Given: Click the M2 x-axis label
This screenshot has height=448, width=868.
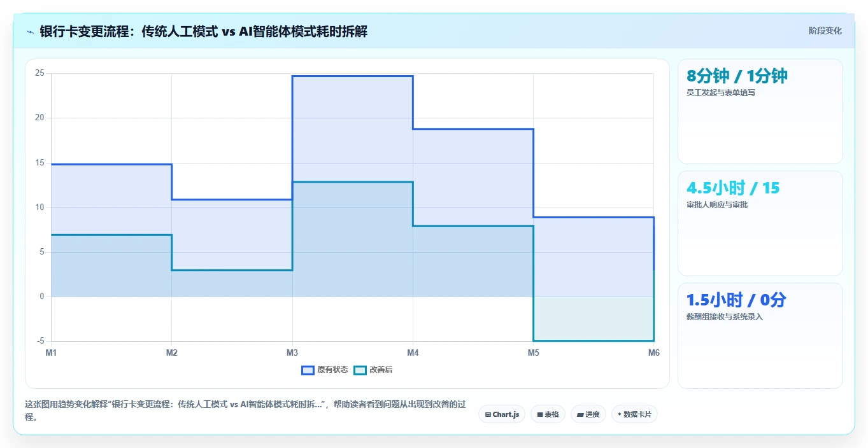Looking at the screenshot, I should (171, 352).
